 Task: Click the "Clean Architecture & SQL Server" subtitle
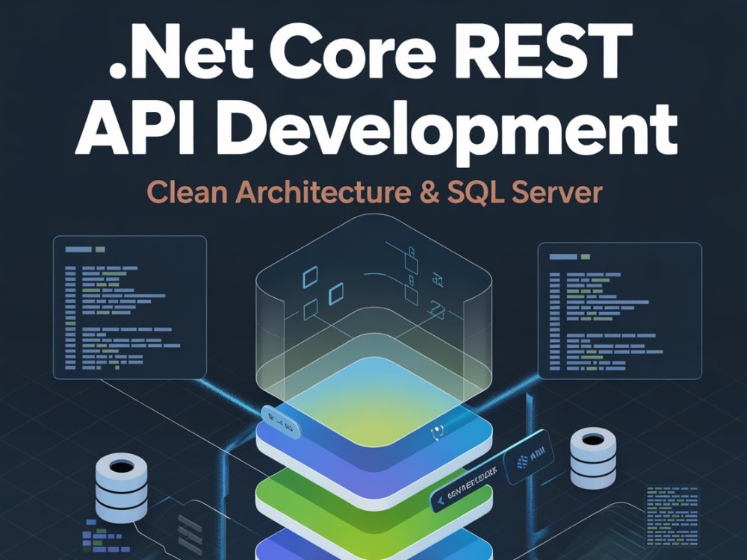tap(374, 193)
